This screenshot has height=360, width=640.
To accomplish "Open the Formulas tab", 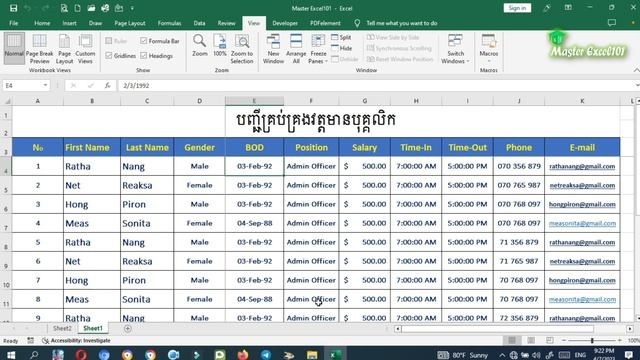I will (x=169, y=23).
